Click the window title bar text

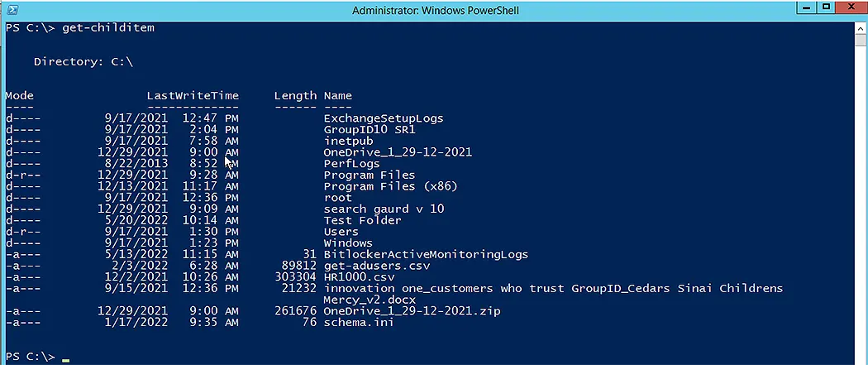click(436, 11)
